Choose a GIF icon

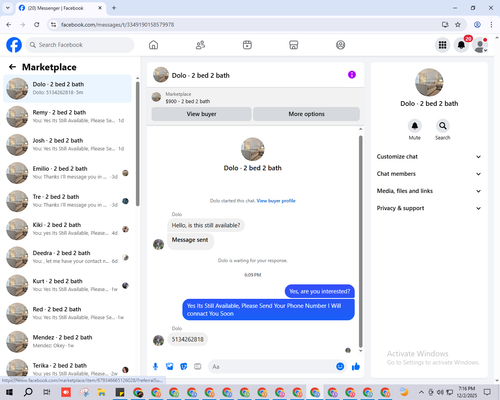[x=198, y=367]
